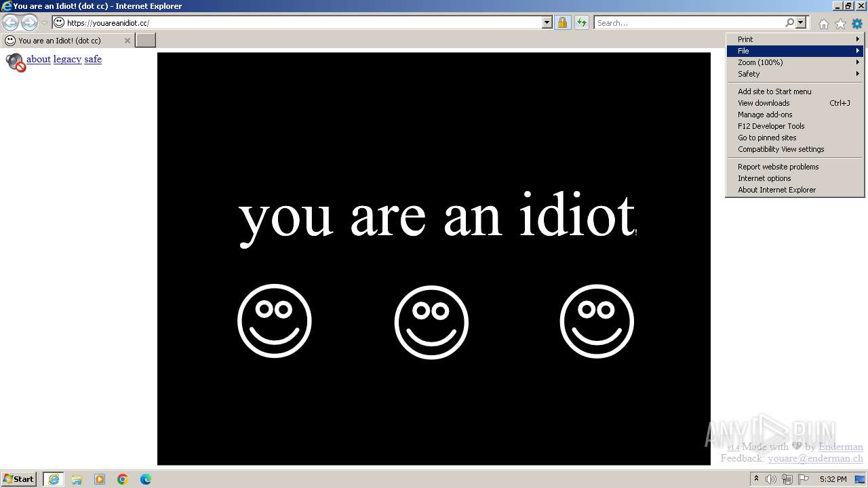Launch Google Chrome from the taskbar

click(123, 479)
